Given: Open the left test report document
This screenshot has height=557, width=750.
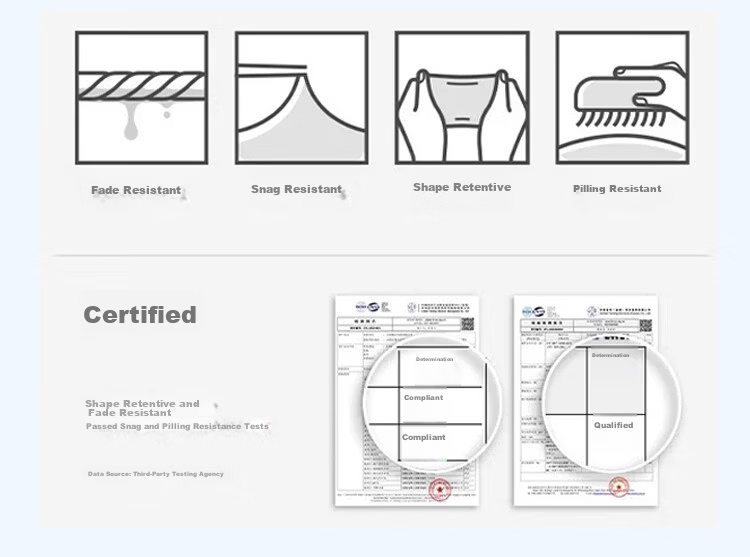Looking at the screenshot, I should coord(407,401).
